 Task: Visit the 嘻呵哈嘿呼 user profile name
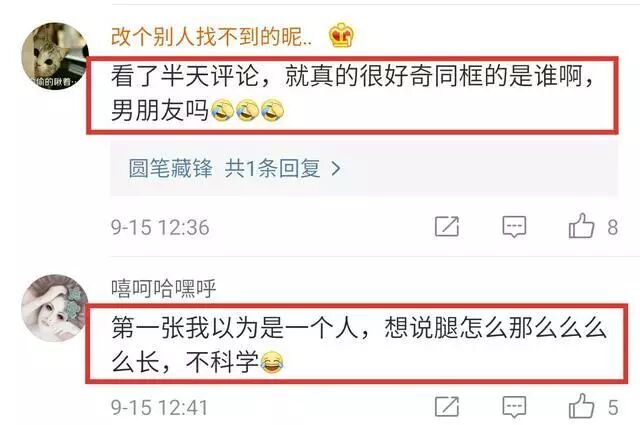point(163,289)
